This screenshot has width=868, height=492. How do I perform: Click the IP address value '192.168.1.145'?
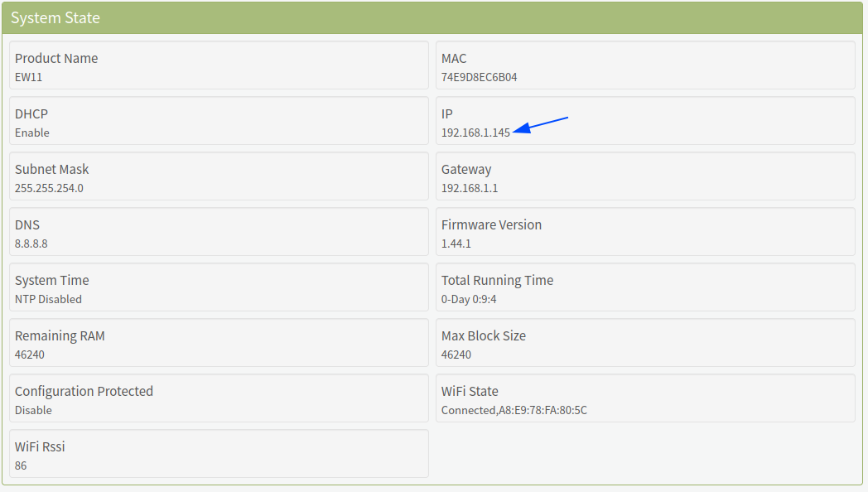pos(475,133)
